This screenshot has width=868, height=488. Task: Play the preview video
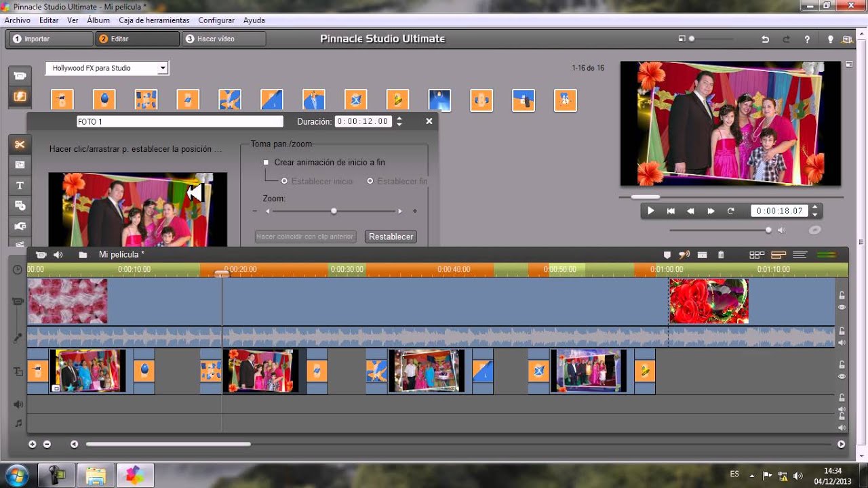click(651, 211)
